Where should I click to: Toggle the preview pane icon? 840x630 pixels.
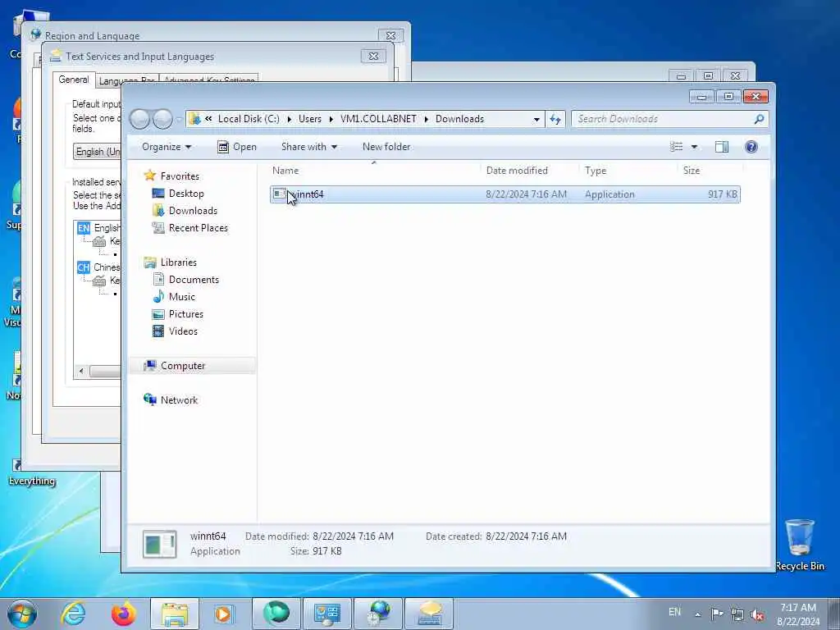point(722,147)
